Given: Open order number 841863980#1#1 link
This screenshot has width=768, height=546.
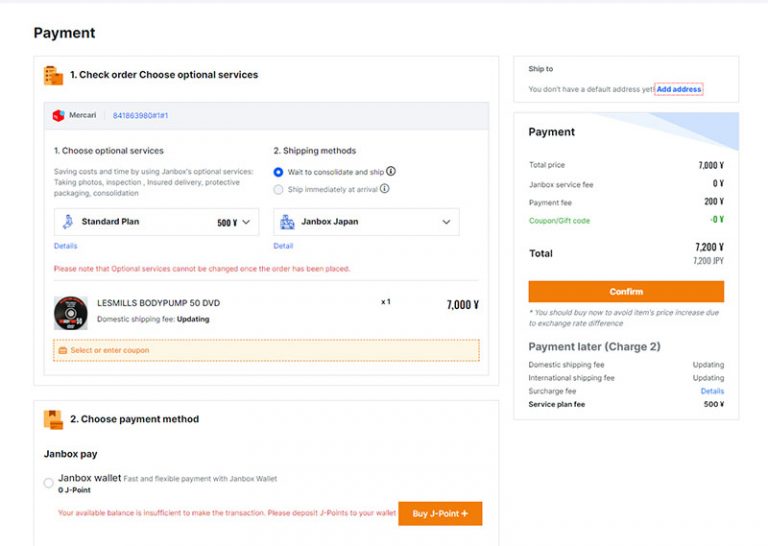Looking at the screenshot, I should click(x=140, y=116).
